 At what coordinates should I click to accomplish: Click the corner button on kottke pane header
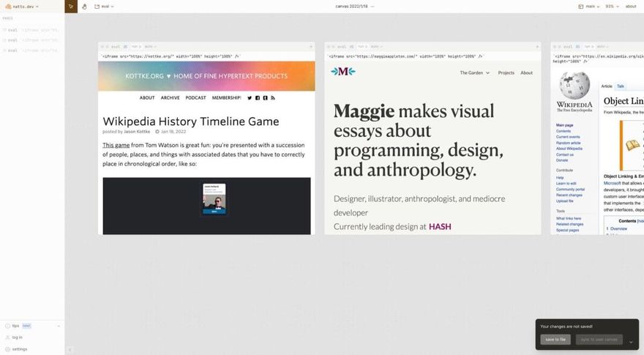point(311,47)
